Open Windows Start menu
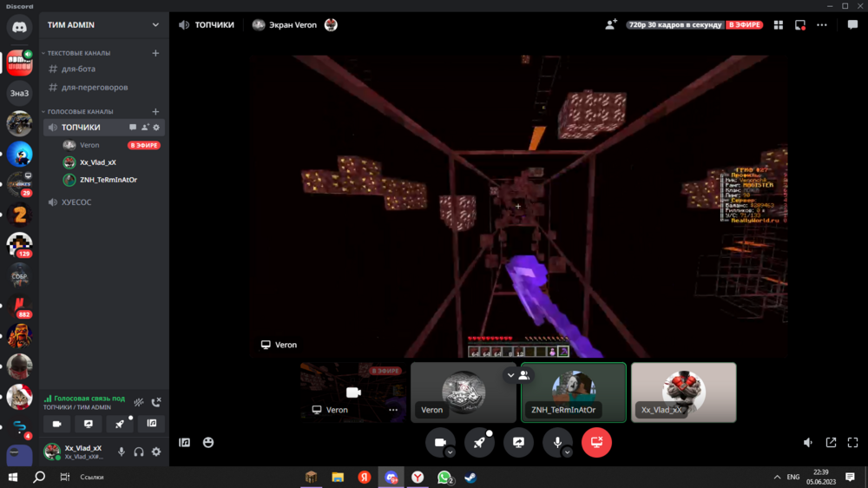The height and width of the screenshot is (488, 868). (13, 477)
